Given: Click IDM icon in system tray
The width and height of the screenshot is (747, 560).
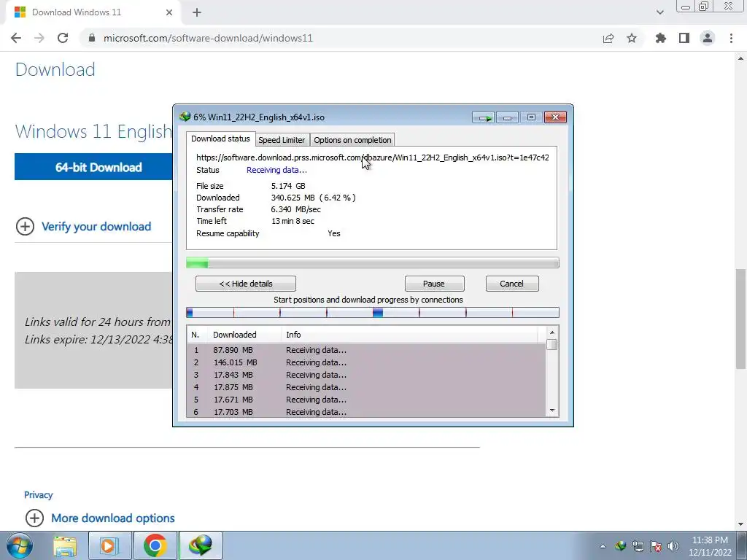Looking at the screenshot, I should pos(620,545).
